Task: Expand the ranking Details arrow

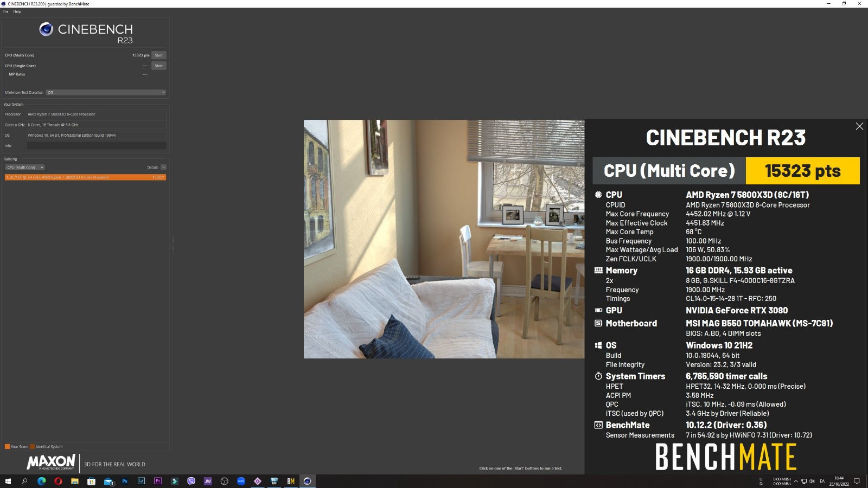Action: pos(163,167)
